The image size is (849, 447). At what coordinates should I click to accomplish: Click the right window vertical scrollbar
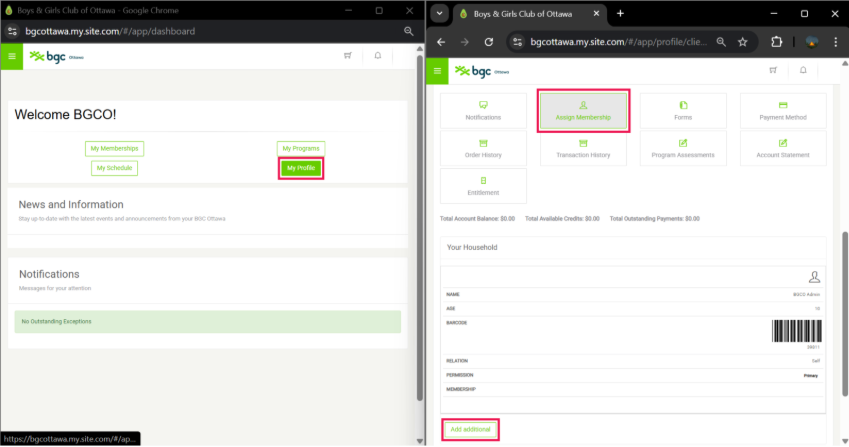[845, 314]
